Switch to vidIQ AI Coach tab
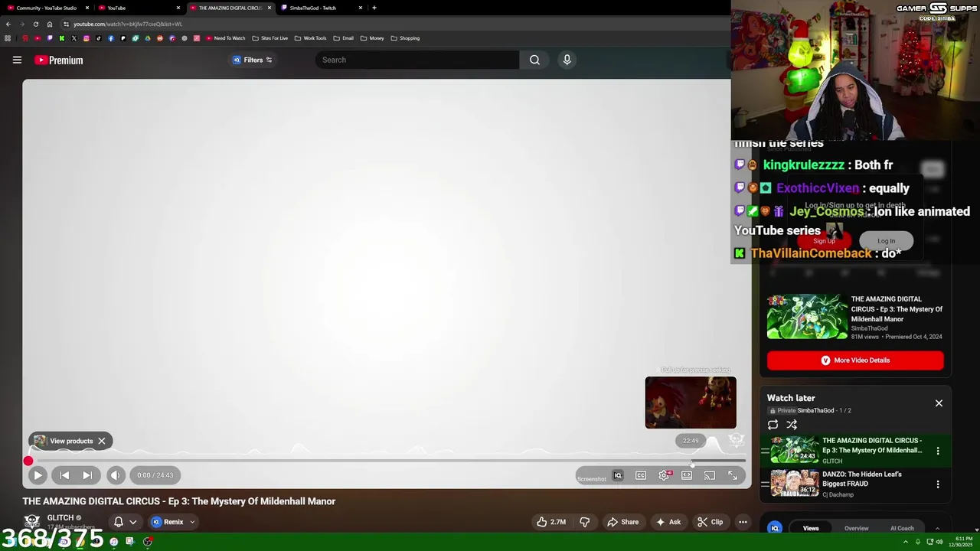This screenshot has width=980, height=551. pos(902,528)
